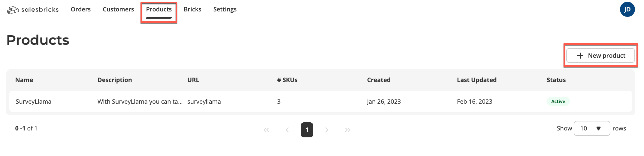This screenshot has width=644, height=156.
Task: Go to first page double-chevron
Action: pos(266,130)
